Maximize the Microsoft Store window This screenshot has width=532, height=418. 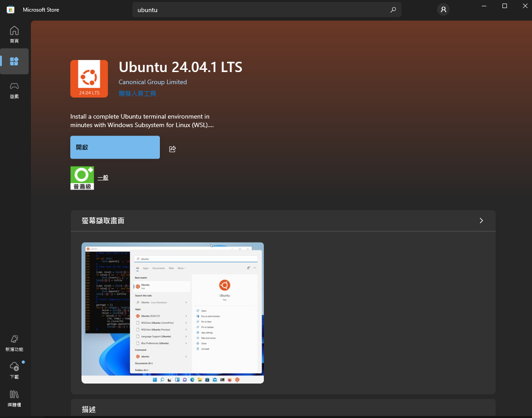click(505, 6)
